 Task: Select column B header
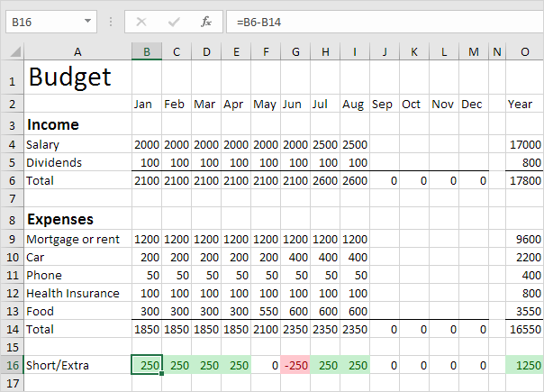click(x=147, y=53)
